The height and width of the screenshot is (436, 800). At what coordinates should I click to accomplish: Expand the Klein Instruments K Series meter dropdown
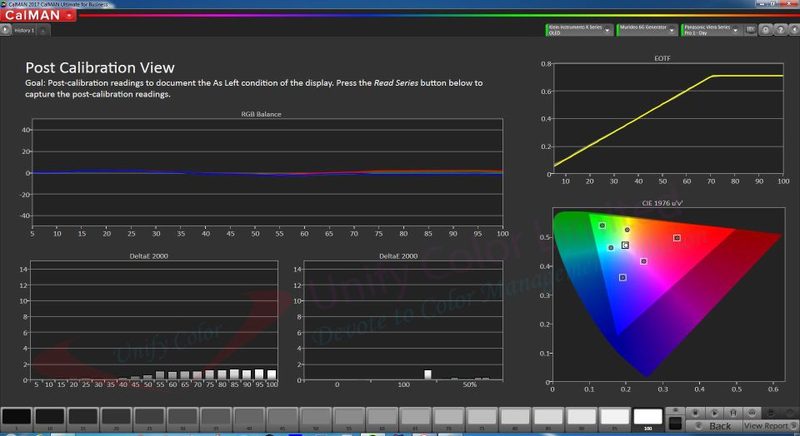(579, 30)
